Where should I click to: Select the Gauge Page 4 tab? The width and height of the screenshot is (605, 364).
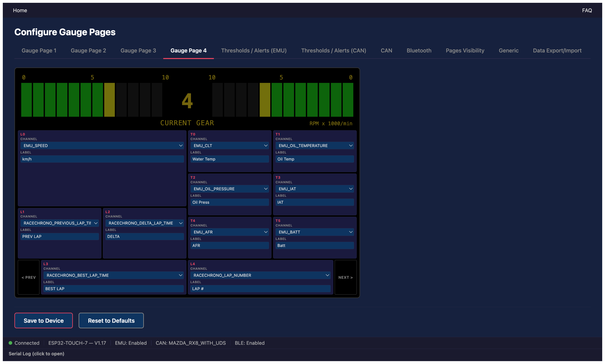click(x=188, y=51)
